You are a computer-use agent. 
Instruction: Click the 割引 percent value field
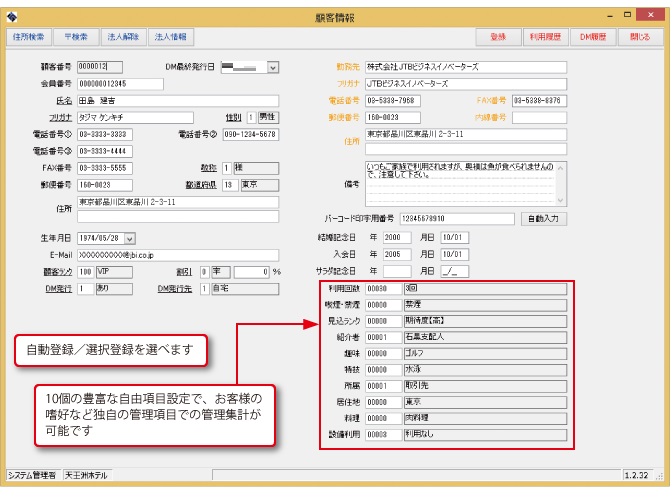[252, 272]
